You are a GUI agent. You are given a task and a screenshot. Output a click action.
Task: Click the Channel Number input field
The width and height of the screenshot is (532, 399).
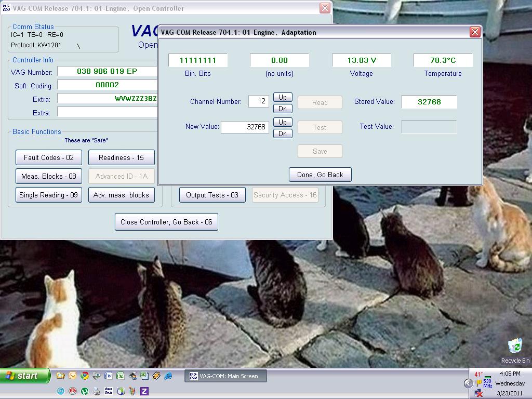pos(259,101)
